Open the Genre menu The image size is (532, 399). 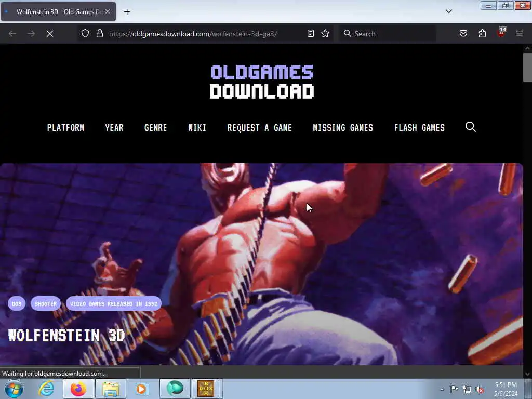tap(155, 128)
